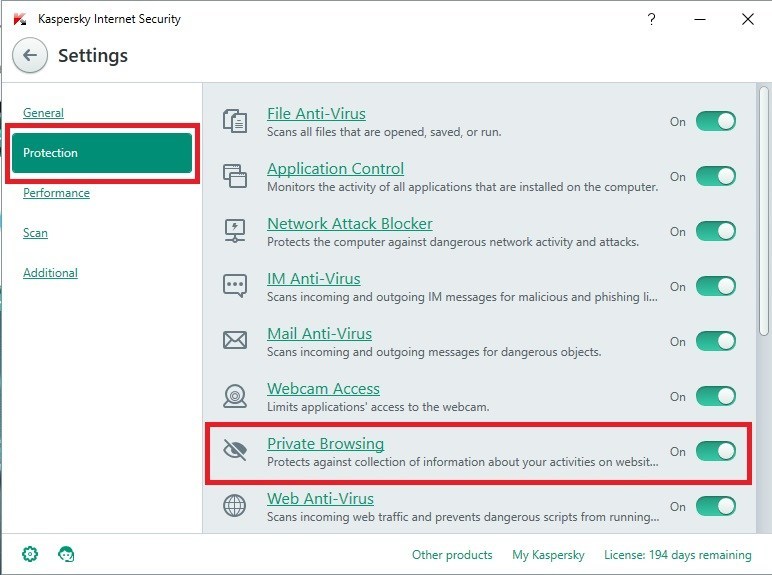
Task: Switch to the Performance section
Action: (x=56, y=192)
